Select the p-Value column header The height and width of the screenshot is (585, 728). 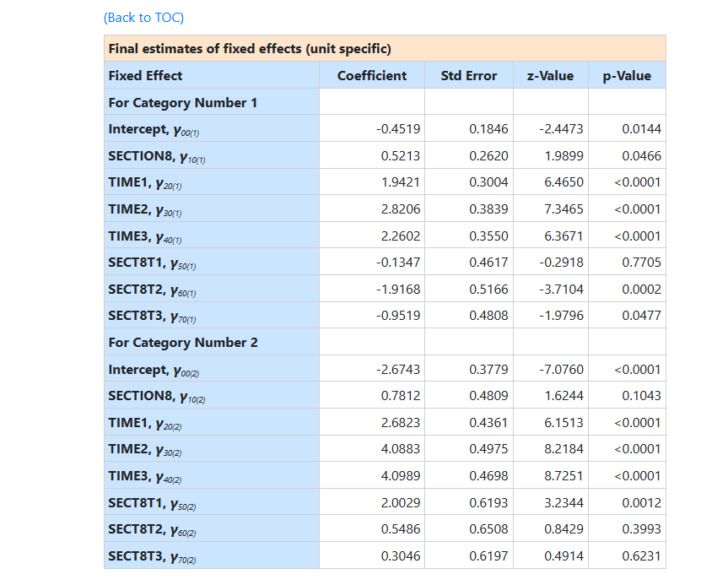pyautogui.click(x=627, y=76)
